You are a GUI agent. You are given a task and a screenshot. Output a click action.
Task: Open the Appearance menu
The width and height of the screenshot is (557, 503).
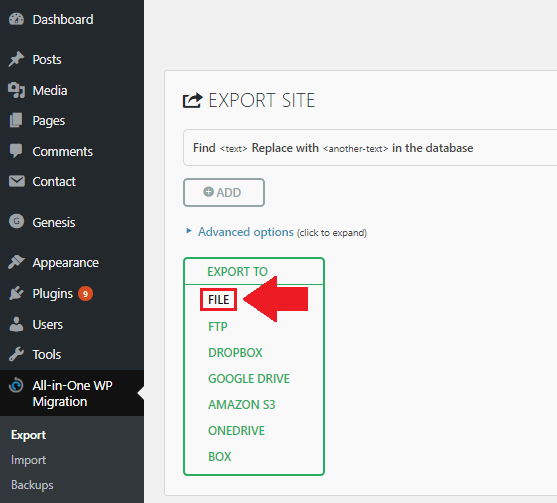tap(66, 263)
